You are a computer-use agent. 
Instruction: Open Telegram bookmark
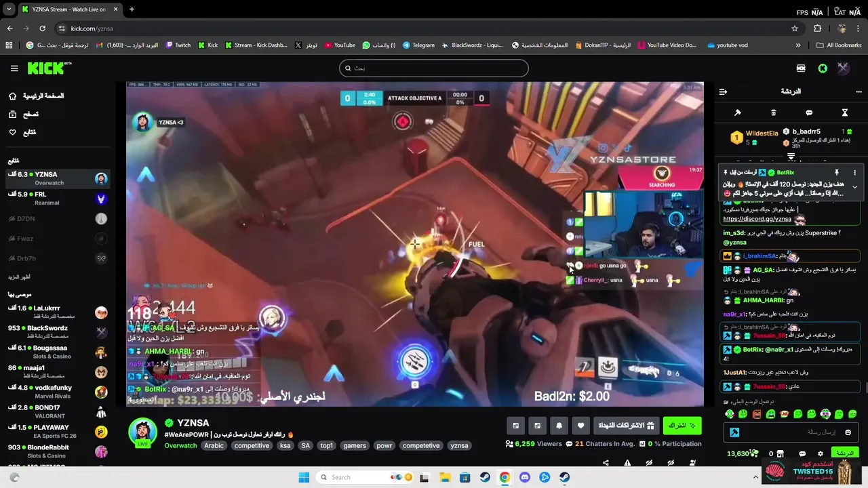tap(418, 45)
